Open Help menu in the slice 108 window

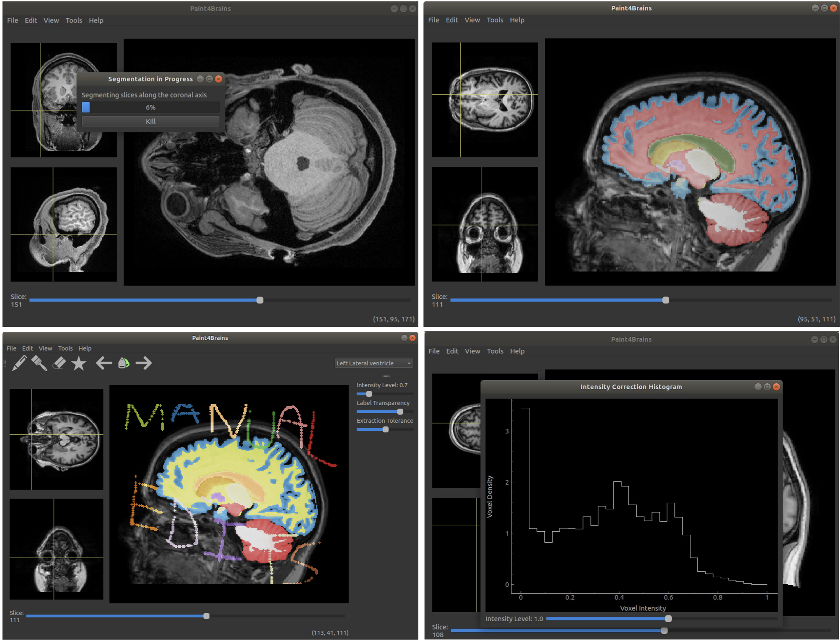tap(517, 351)
